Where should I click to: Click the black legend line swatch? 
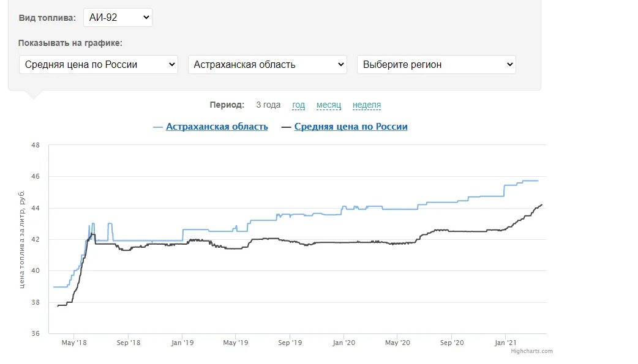point(287,127)
